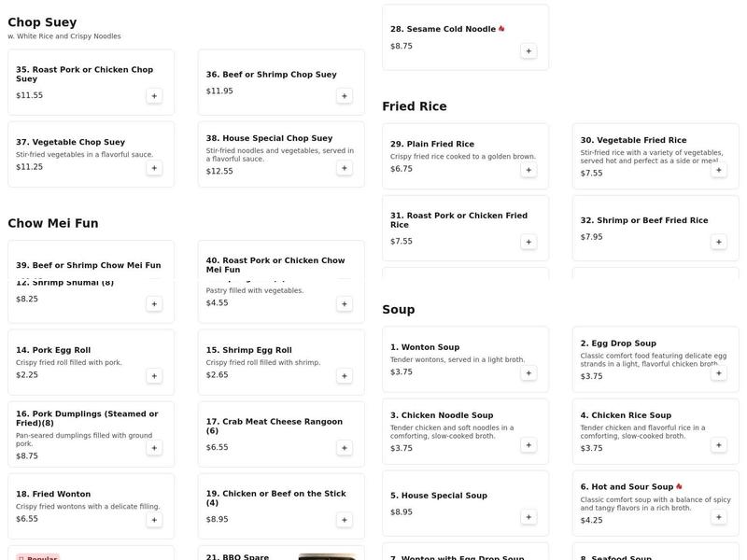This screenshot has width=747, height=560.
Task: Add Shrimp or Beef Fried Rice
Action: 719,242
